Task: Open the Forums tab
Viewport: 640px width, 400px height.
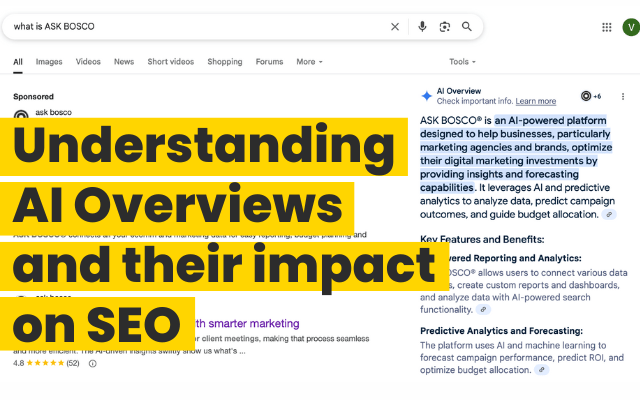Action: pyautogui.click(x=269, y=62)
